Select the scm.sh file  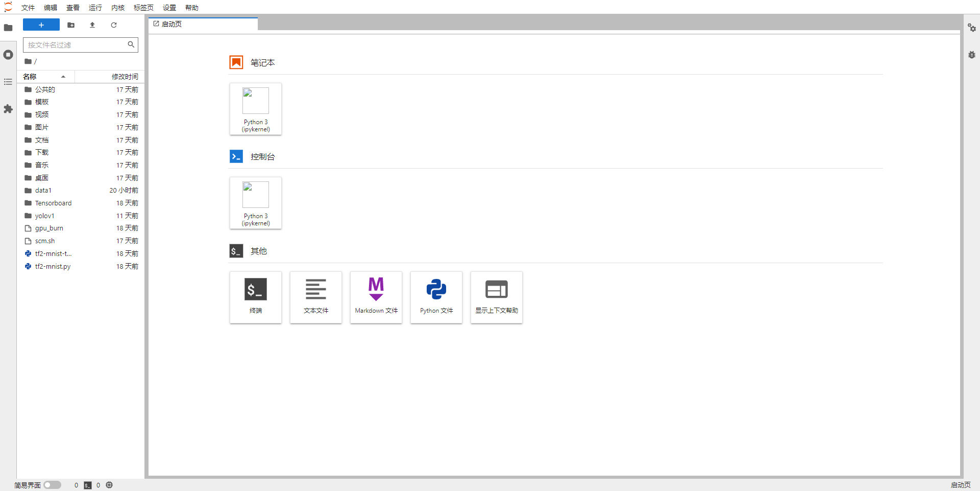tap(81, 241)
